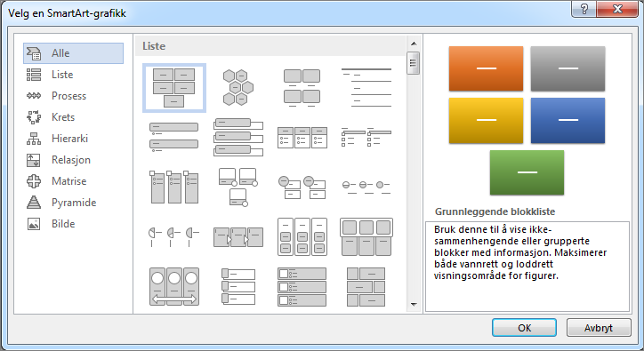Select the picture caption list layout thumbnail

coord(302,88)
